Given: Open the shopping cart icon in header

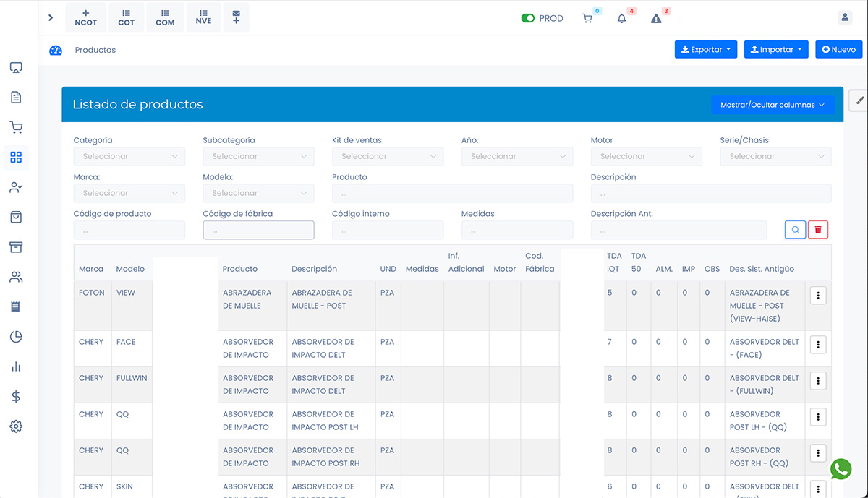Looking at the screenshot, I should pyautogui.click(x=587, y=19).
